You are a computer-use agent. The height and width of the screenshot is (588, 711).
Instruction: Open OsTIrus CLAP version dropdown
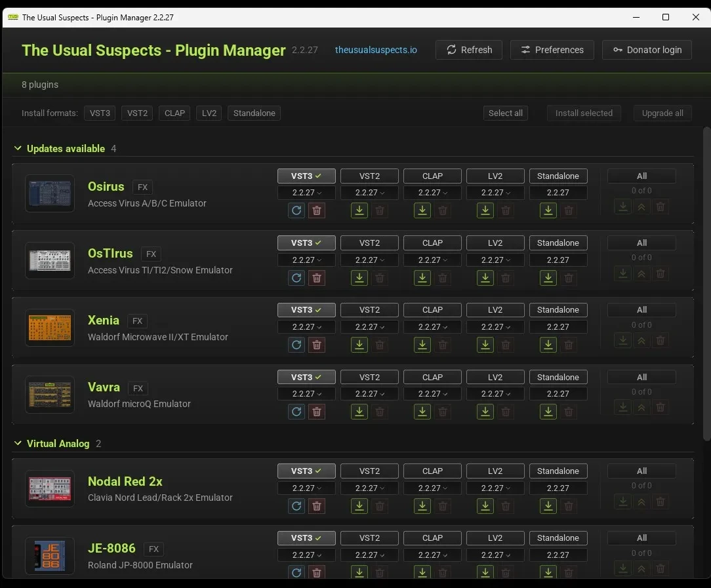coord(433,260)
